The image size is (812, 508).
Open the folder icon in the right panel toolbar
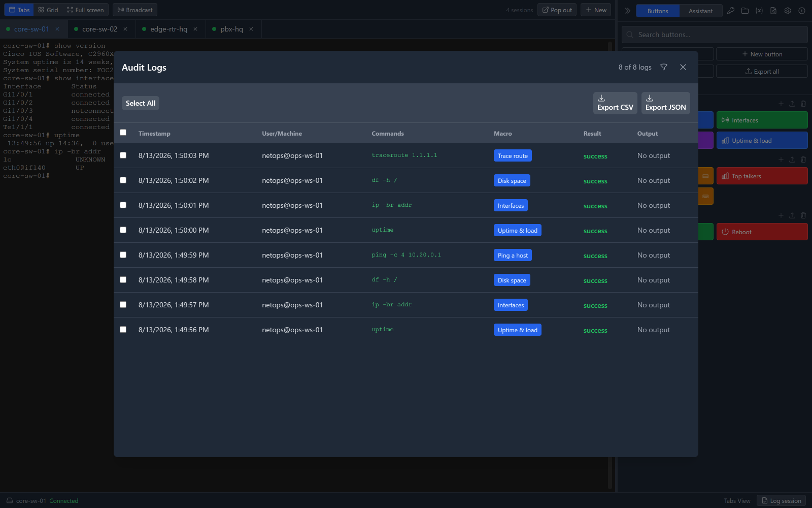pos(745,11)
